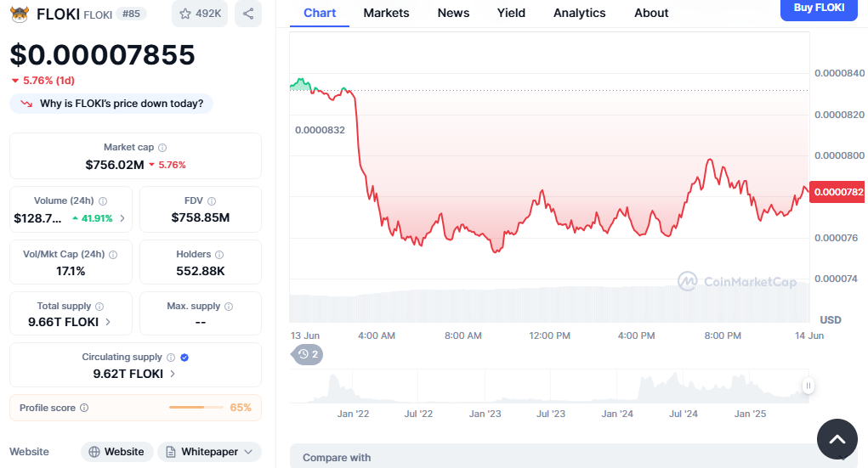868x468 pixels.
Task: Open the share icon button
Action: click(x=248, y=14)
